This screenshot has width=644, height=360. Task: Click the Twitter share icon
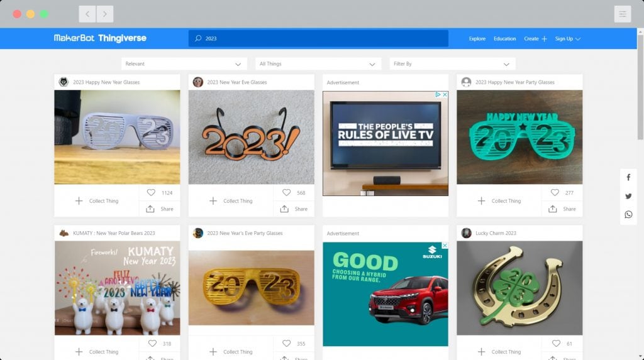click(x=628, y=196)
